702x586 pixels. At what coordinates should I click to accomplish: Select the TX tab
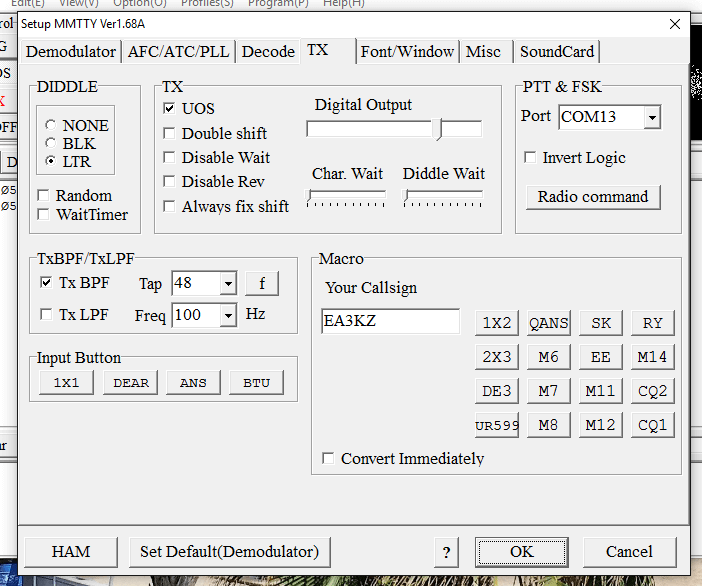click(328, 50)
